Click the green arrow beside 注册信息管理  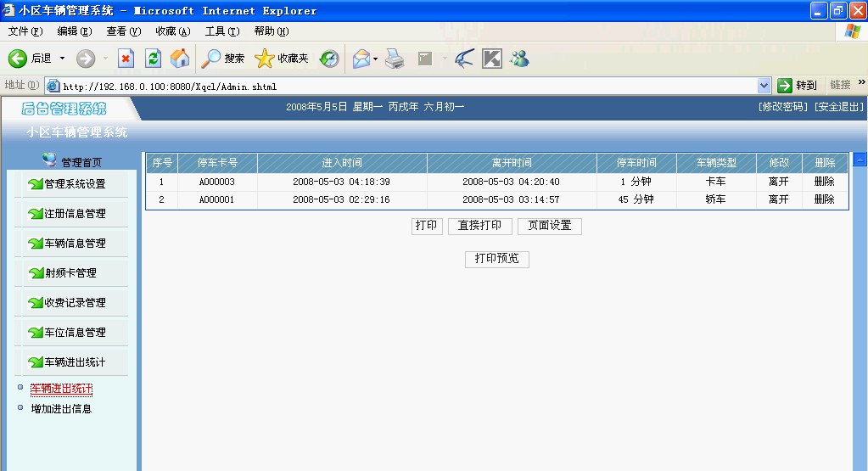[x=36, y=214]
